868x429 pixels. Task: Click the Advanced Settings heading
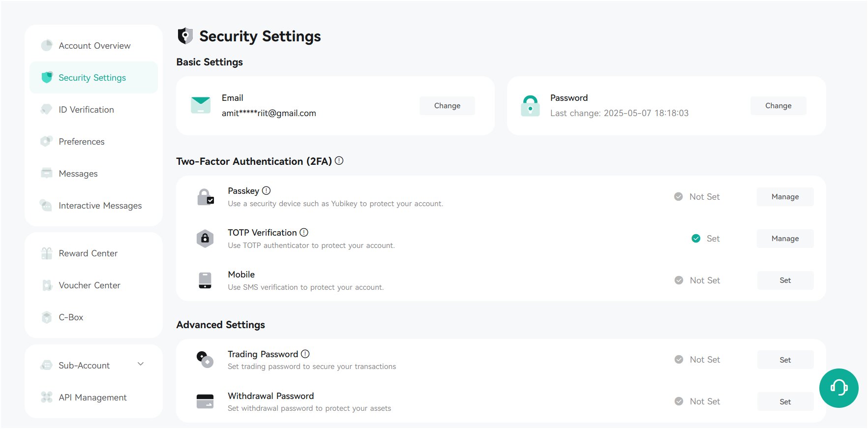pos(220,325)
